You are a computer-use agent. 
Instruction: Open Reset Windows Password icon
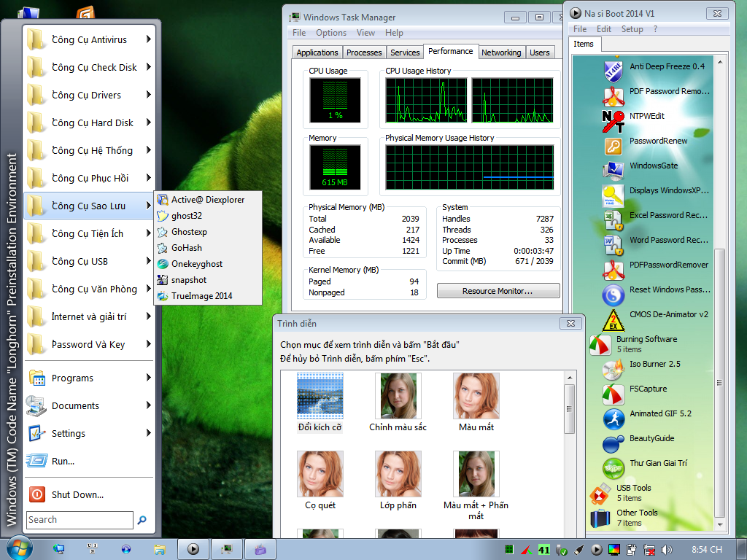tap(613, 295)
